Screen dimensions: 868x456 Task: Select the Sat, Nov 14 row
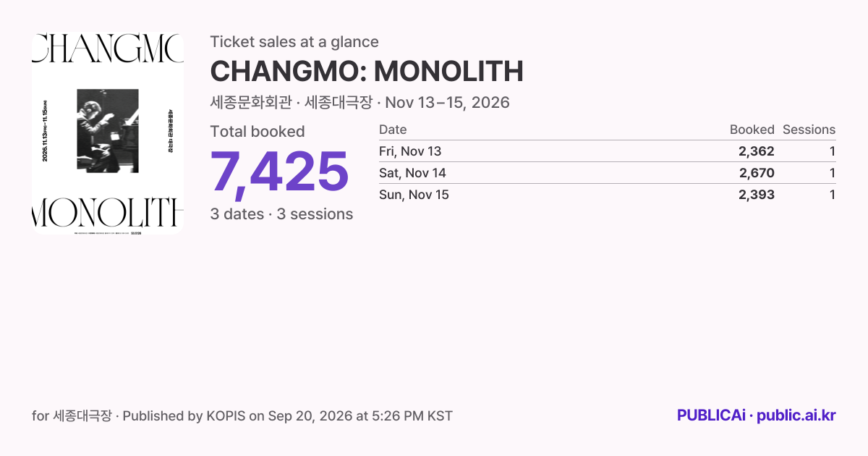607,173
